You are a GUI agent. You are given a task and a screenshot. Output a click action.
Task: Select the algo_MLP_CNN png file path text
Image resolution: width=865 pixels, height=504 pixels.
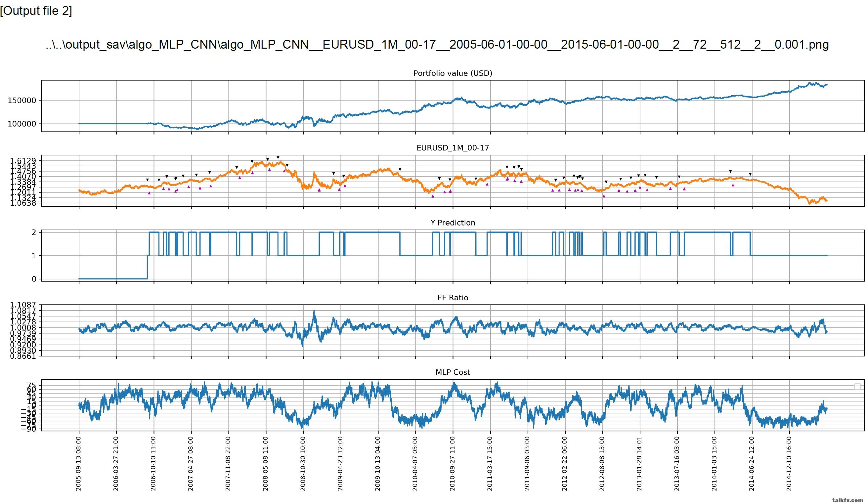pyautogui.click(x=437, y=45)
